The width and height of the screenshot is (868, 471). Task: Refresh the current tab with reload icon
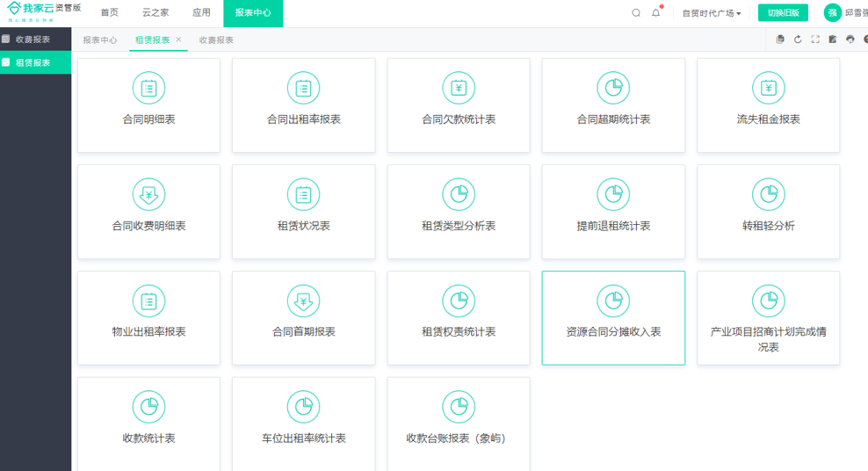[x=798, y=40]
